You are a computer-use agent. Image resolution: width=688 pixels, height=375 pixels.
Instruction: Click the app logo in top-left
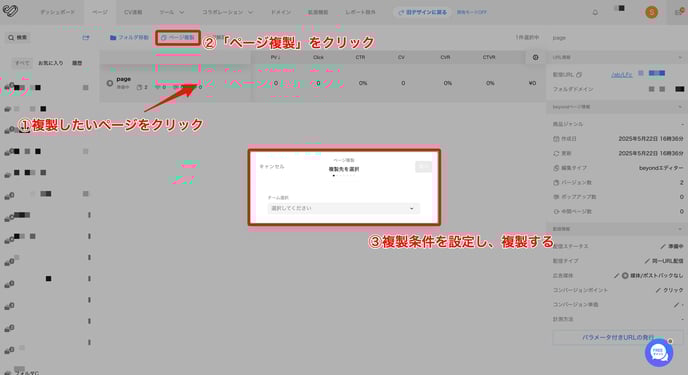coord(10,11)
